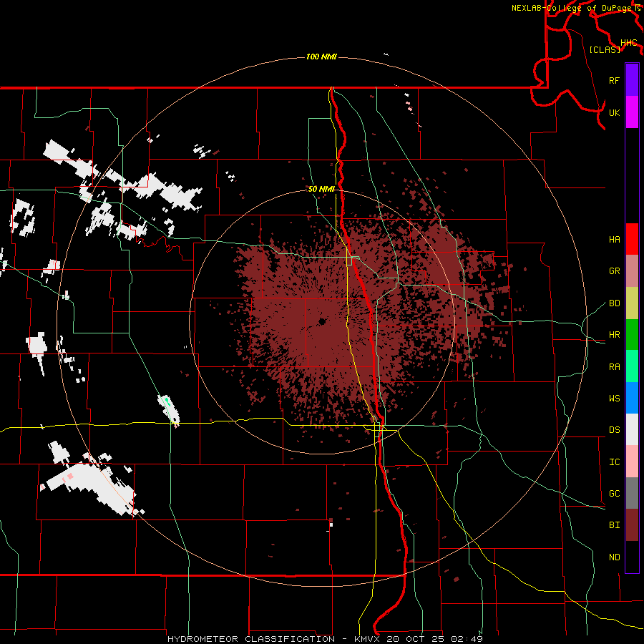This screenshot has width=644, height=644.
Task: Click the "HHC" product label
Action: coord(628,43)
